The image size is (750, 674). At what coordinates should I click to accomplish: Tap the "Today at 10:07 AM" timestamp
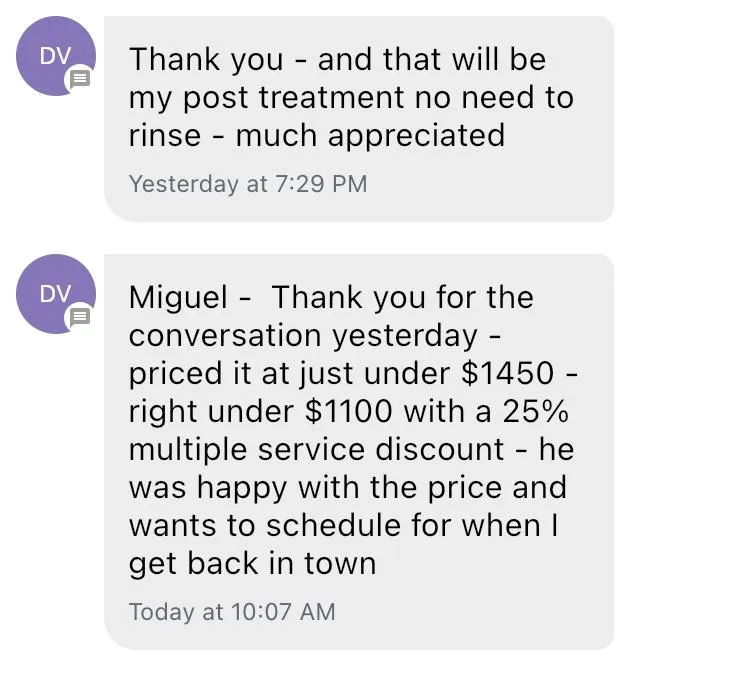click(x=232, y=612)
